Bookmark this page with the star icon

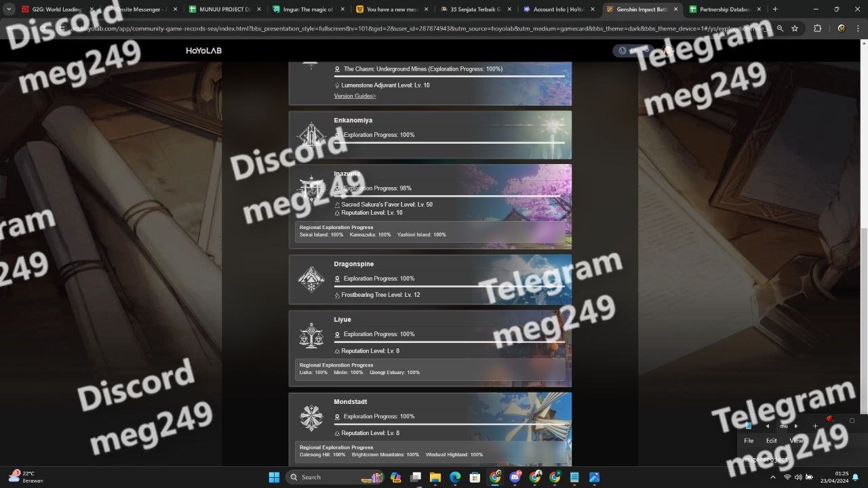795,28
